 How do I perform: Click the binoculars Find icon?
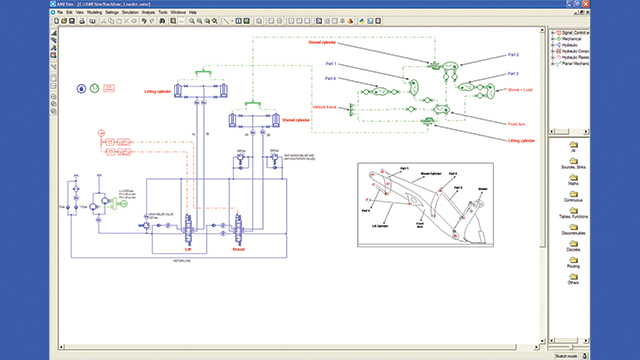[x=162, y=21]
